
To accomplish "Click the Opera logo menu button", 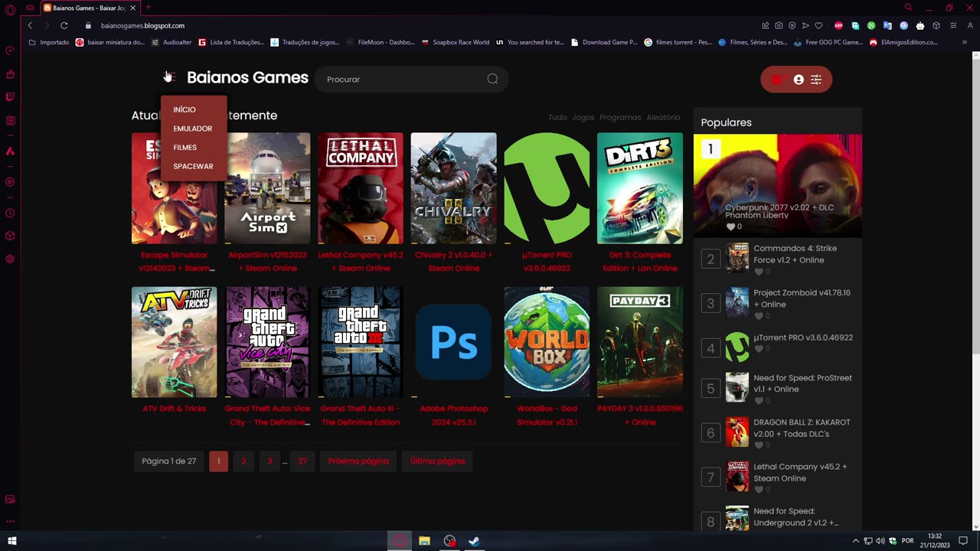I will [x=10, y=10].
